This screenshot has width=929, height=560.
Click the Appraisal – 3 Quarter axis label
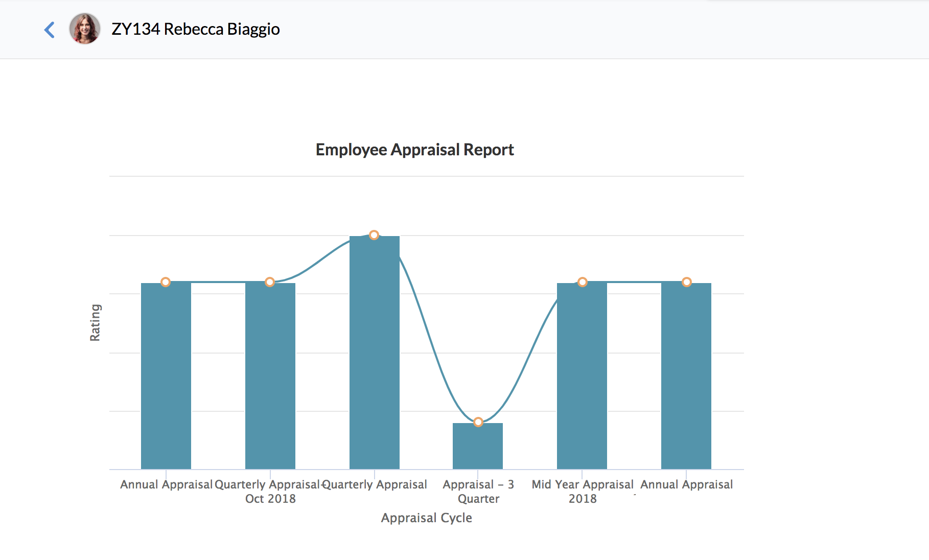478,491
